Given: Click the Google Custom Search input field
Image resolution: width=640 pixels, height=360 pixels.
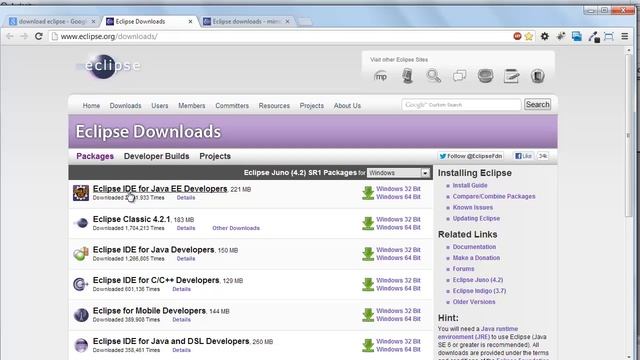Looking at the screenshot, I should 461,105.
